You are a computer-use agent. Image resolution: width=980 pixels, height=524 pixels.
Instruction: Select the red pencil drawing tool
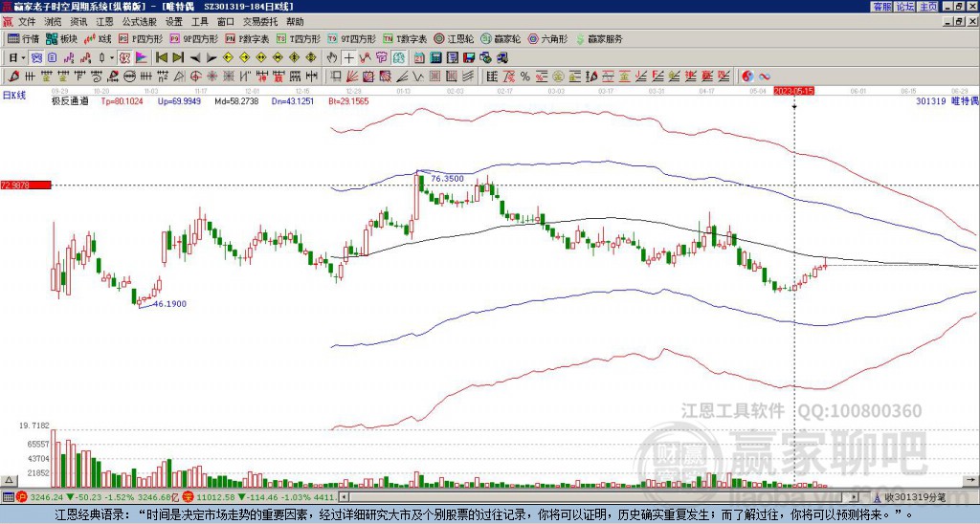click(13, 76)
